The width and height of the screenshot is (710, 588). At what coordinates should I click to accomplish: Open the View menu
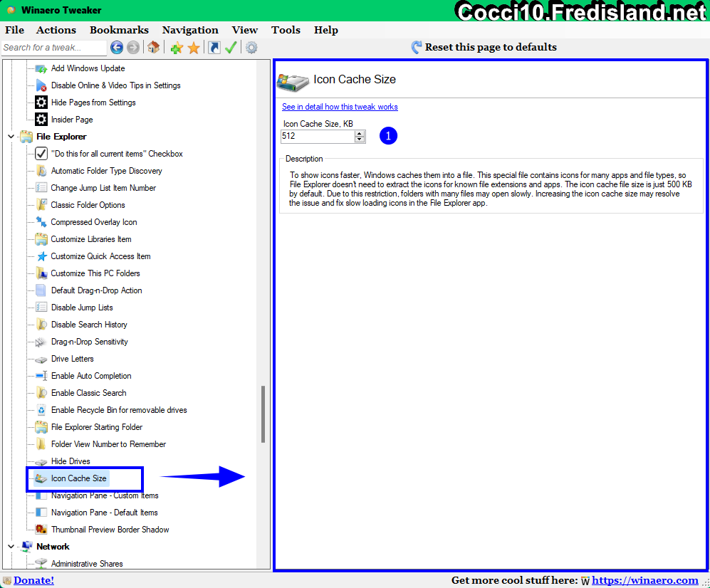point(244,30)
